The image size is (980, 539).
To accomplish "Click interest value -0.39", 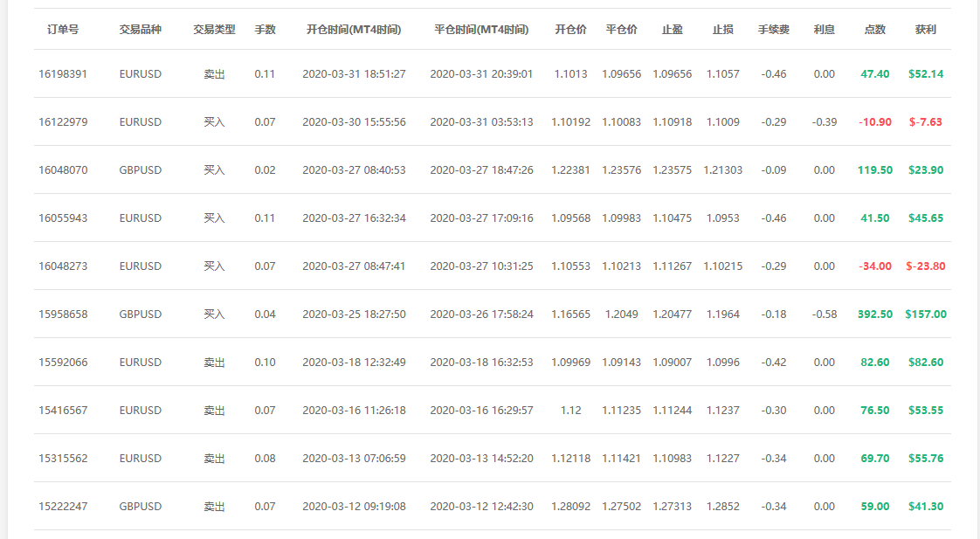I will (824, 122).
